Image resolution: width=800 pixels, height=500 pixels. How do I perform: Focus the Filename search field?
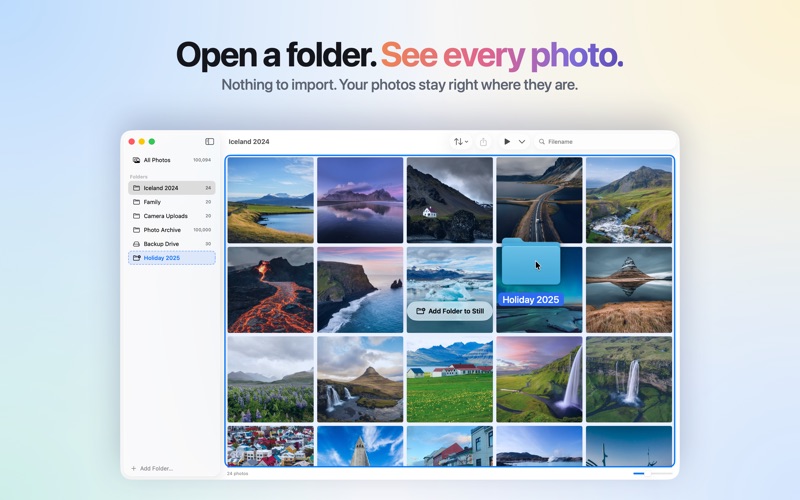click(x=604, y=141)
